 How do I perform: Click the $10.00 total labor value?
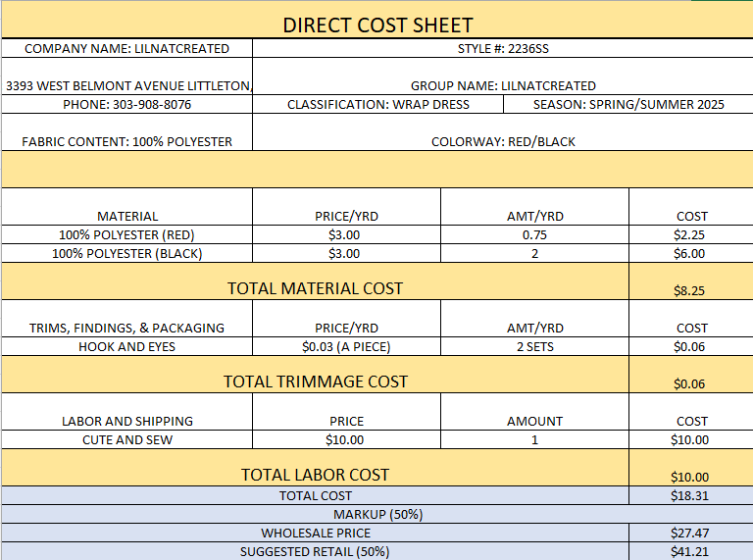coord(691,468)
